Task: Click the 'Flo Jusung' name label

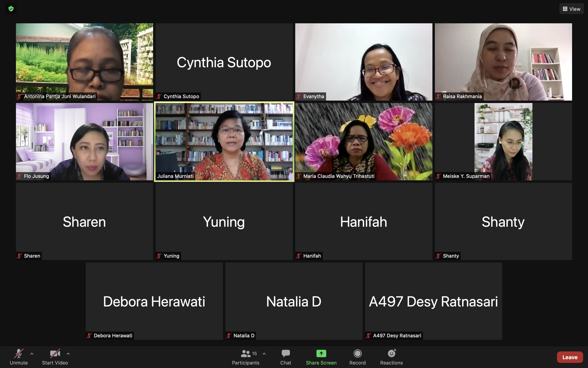Action: pos(37,176)
